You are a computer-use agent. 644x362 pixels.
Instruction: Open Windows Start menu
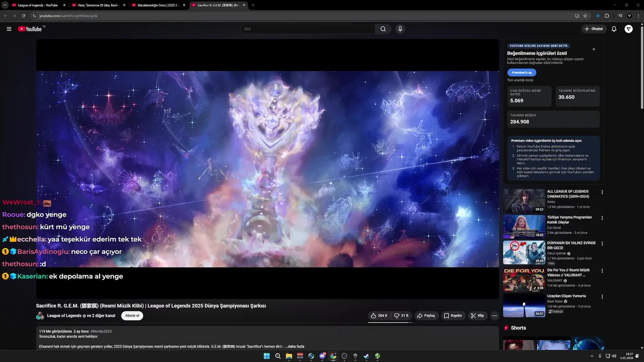click(267, 356)
